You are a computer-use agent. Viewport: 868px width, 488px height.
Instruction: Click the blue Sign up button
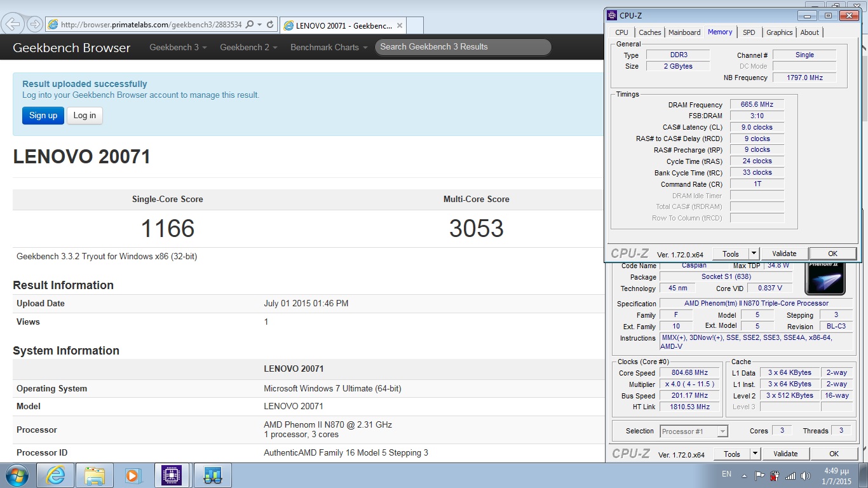(x=43, y=115)
